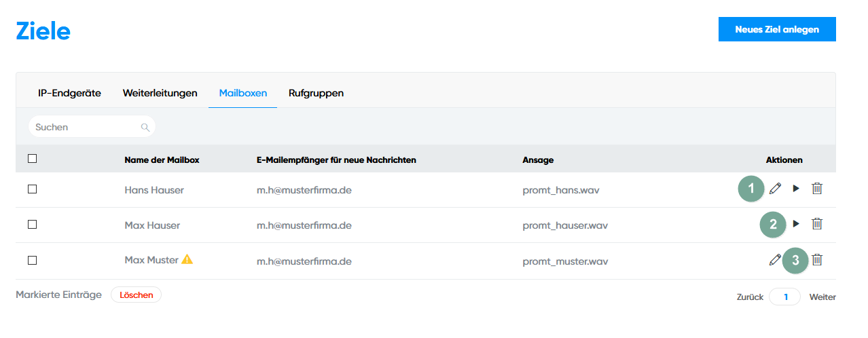
Task: Edit the Hans Hauser mailbox via pencil icon
Action: click(776, 188)
